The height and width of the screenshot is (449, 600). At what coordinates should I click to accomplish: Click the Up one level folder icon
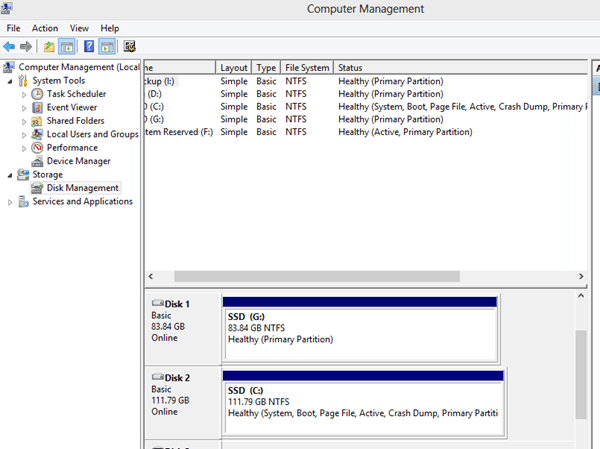[49, 47]
